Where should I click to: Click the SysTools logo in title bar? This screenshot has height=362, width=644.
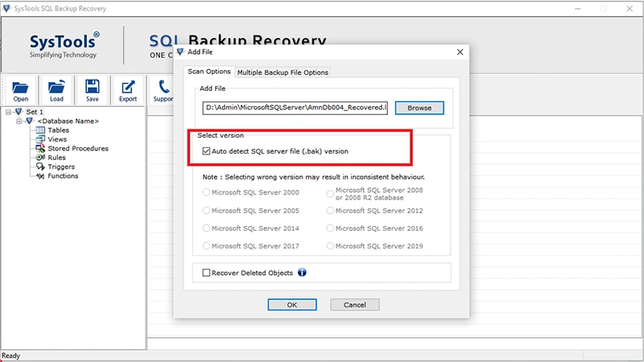point(6,8)
